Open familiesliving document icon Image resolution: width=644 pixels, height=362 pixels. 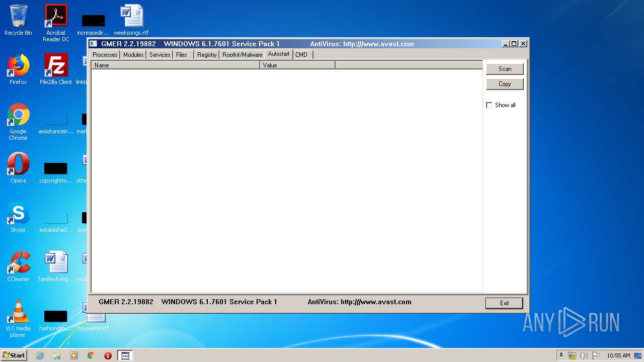click(56, 266)
